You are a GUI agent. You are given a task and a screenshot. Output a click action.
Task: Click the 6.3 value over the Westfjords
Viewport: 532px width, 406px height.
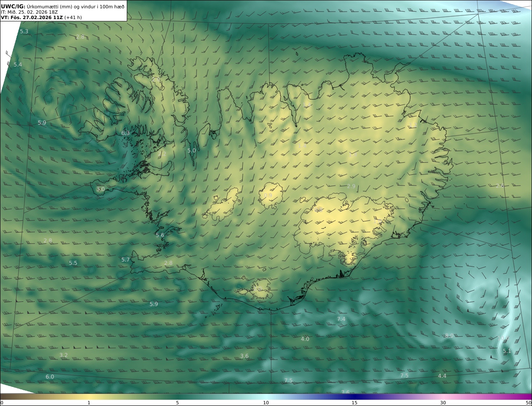(126, 133)
